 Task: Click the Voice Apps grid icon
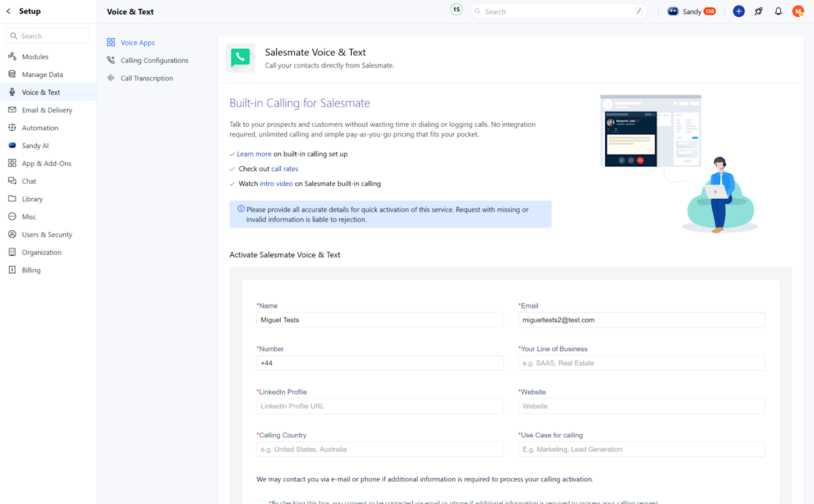point(111,42)
